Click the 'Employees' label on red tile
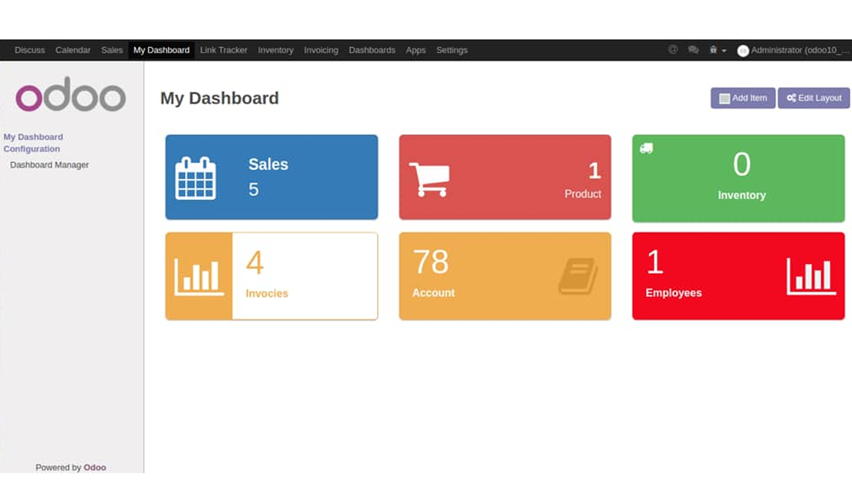This screenshot has width=852, height=504. 674,293
